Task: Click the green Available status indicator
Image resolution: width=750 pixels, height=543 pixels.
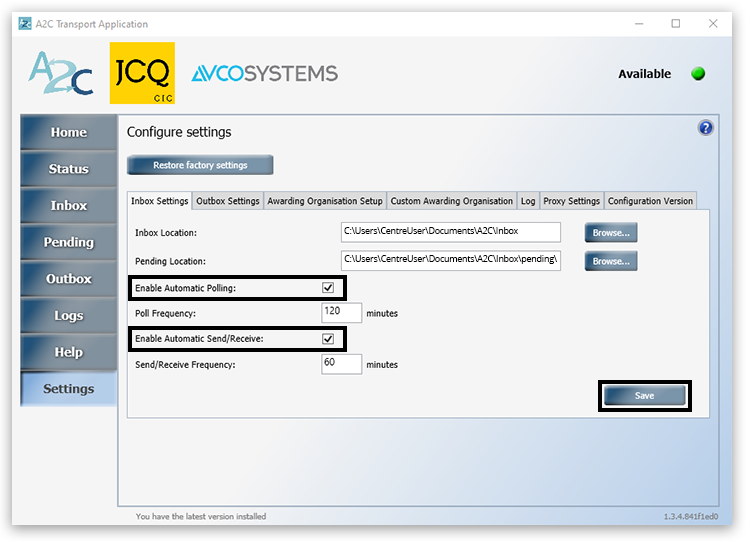Action: 698,74
